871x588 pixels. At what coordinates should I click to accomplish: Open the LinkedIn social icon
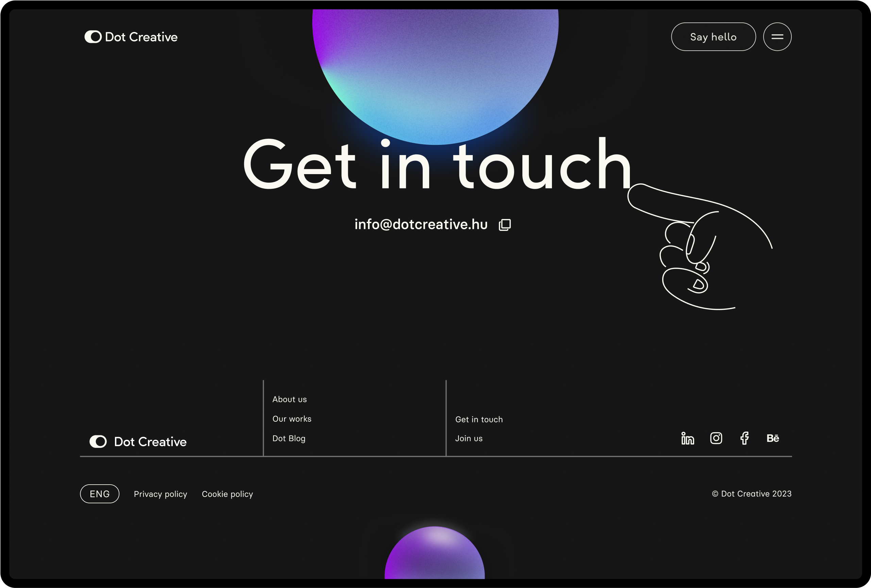tap(687, 438)
